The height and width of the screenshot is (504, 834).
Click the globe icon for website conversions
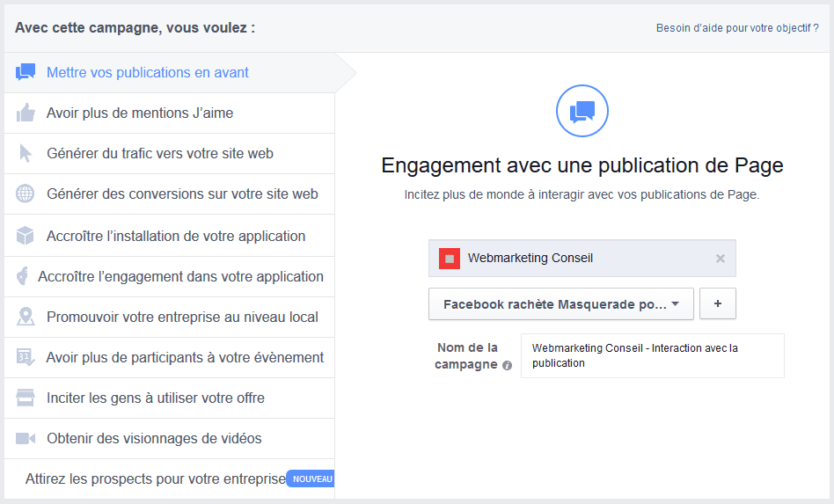click(x=26, y=194)
